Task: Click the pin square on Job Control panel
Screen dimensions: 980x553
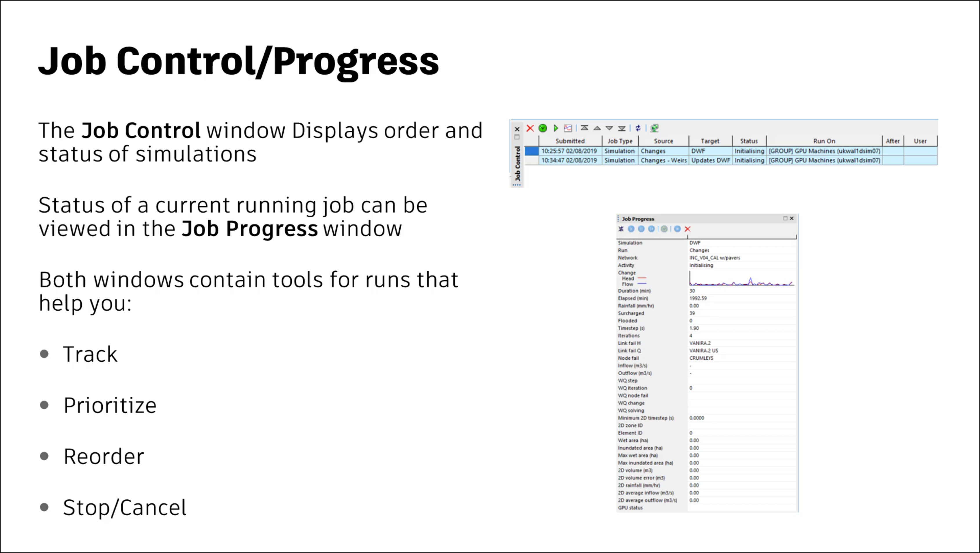Action: coord(517,137)
